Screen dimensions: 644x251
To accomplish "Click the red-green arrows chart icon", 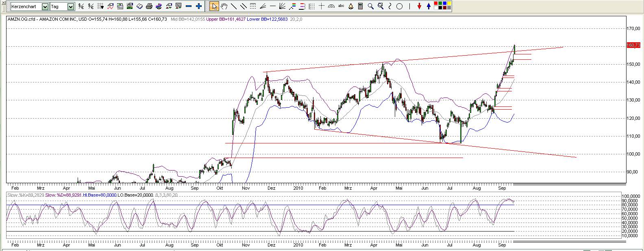I will coord(168,6).
